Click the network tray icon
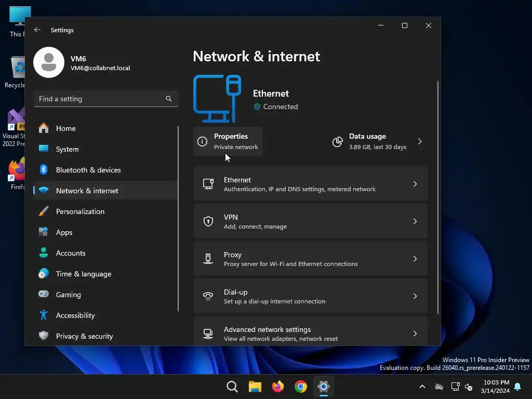532x399 pixels. point(455,387)
